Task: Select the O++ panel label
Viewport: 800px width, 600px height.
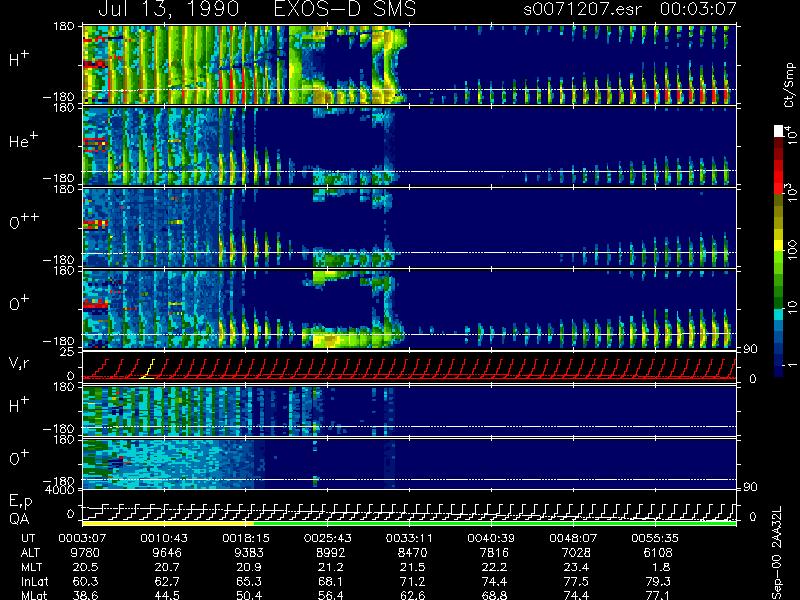Action: pyautogui.click(x=24, y=221)
